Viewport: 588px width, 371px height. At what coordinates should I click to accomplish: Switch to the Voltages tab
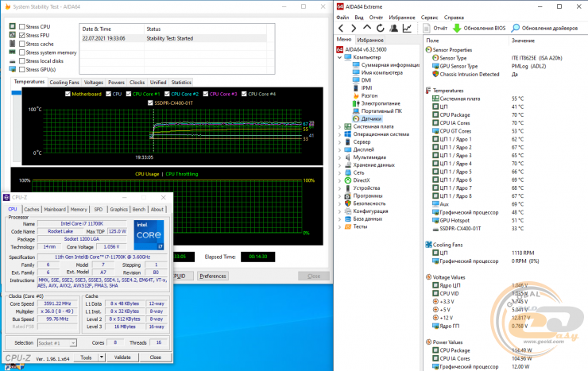[94, 83]
